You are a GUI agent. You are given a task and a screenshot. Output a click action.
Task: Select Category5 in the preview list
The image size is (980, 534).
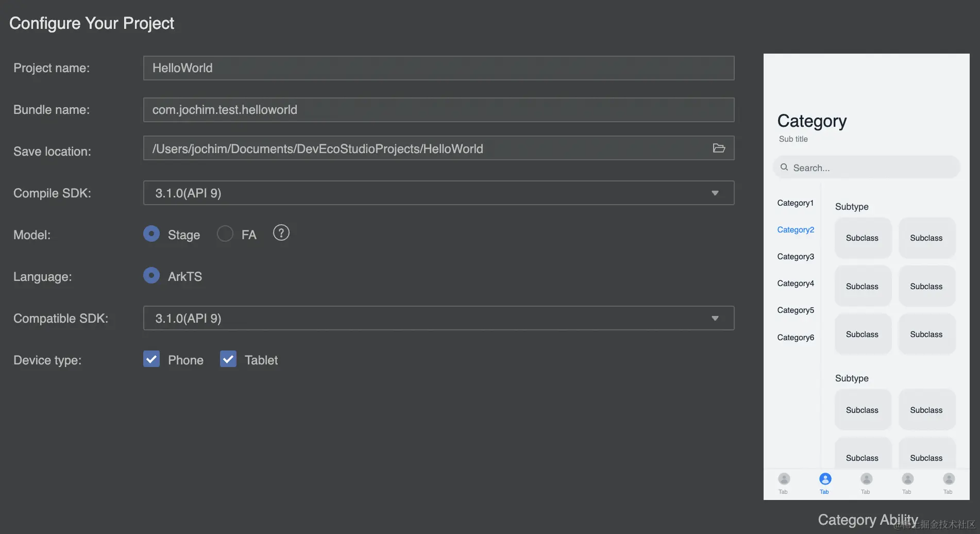(796, 310)
